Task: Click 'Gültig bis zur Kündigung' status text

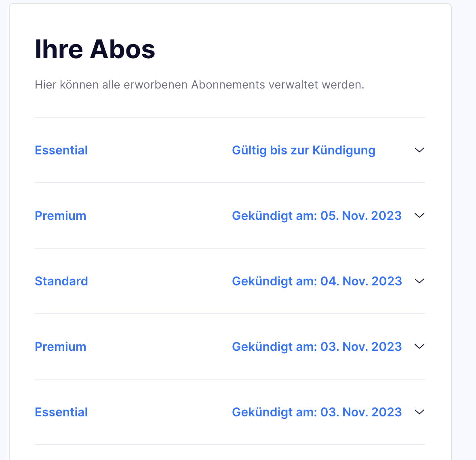Action: [x=303, y=150]
